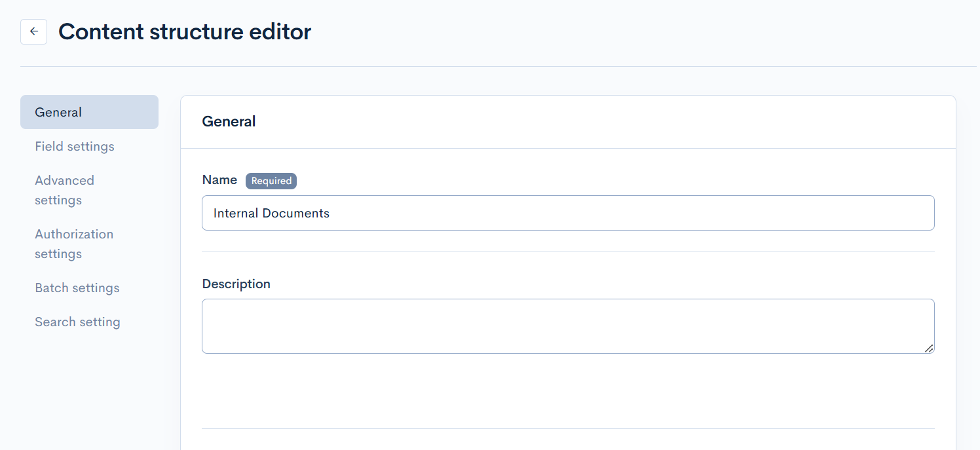Navigate to Batch settings
Viewport: 980px width, 450px height.
(x=77, y=288)
